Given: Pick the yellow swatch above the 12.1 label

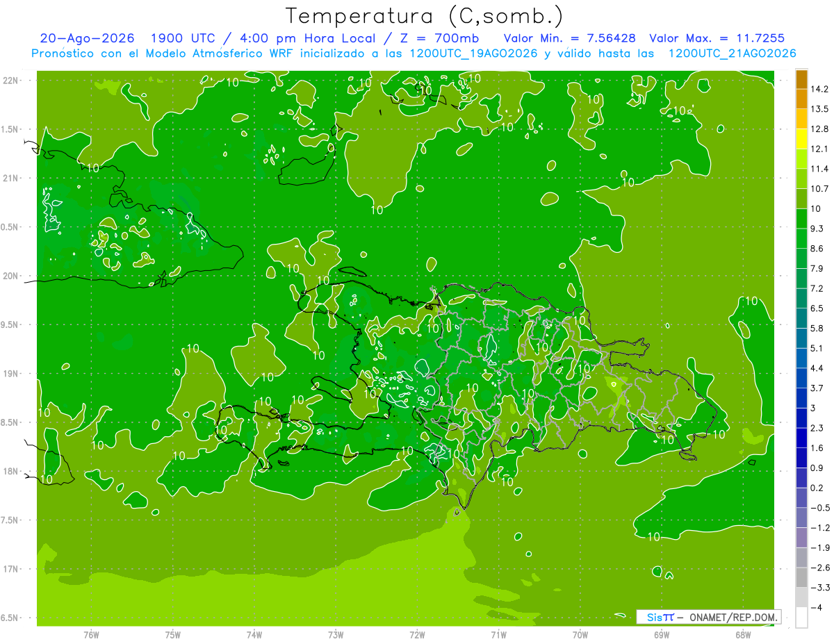Looking at the screenshot, I should [801, 139].
